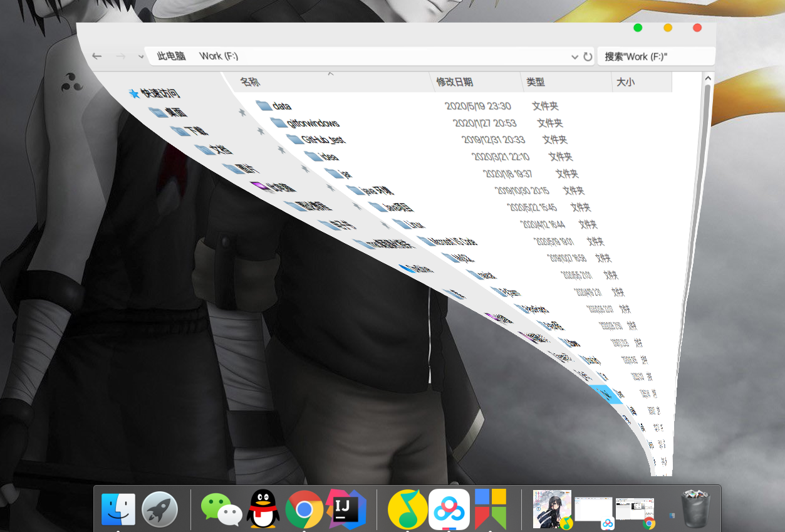The width and height of the screenshot is (785, 532).
Task: Open the QQ Music dock icon
Action: 407,509
